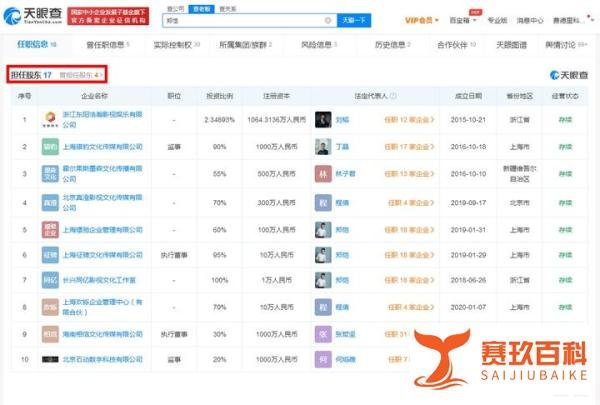Screen dimensions: 600x405
Task: Click the help icon beside 法定代表人 header
Action: (393, 96)
